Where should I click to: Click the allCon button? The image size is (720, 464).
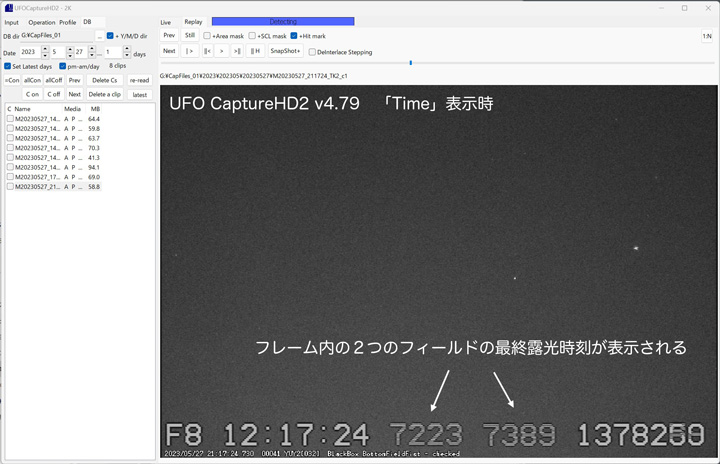coord(32,80)
